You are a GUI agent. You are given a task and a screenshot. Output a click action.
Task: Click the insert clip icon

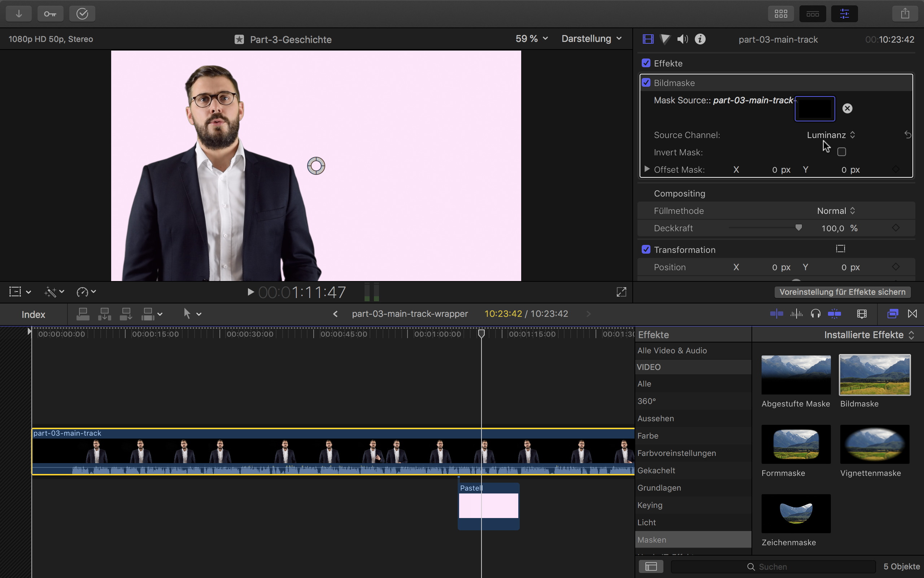coord(104,314)
